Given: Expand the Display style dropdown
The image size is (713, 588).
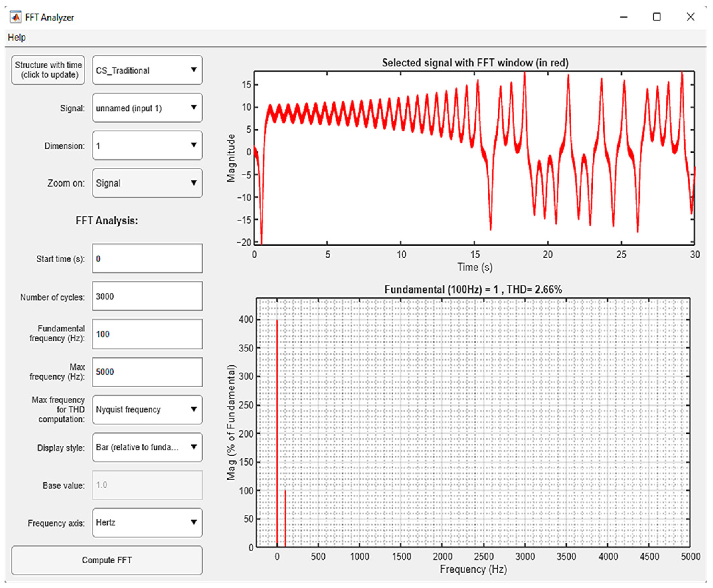Looking at the screenshot, I should click(x=147, y=447).
